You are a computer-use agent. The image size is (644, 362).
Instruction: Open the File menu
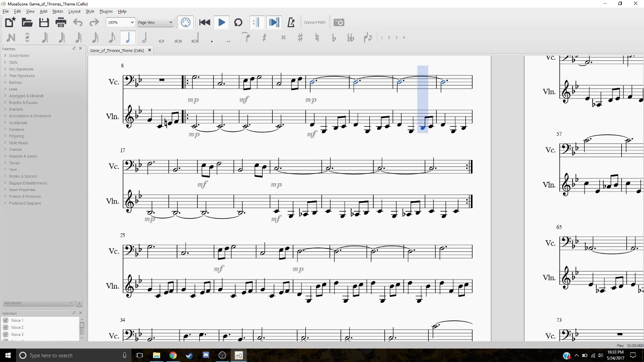[6, 11]
